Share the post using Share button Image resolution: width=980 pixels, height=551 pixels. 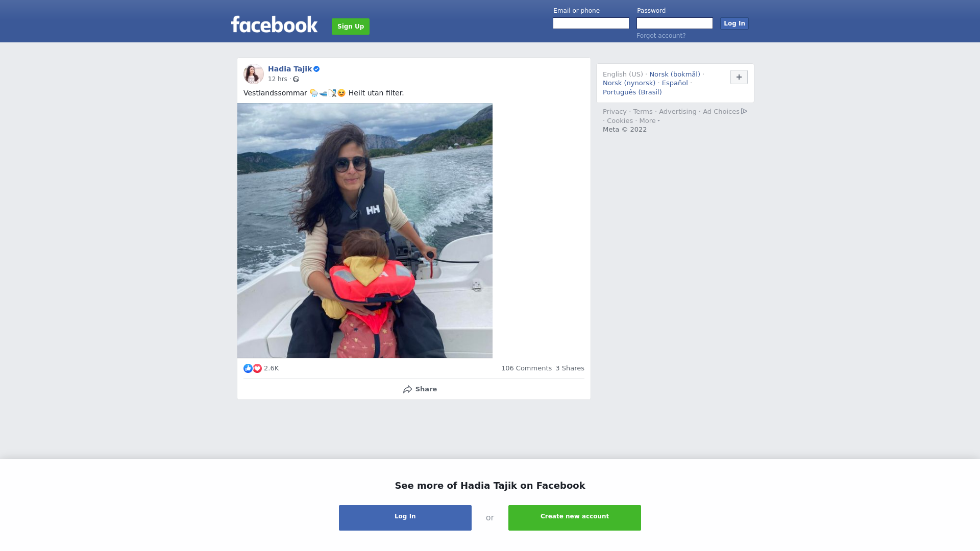pyautogui.click(x=420, y=389)
